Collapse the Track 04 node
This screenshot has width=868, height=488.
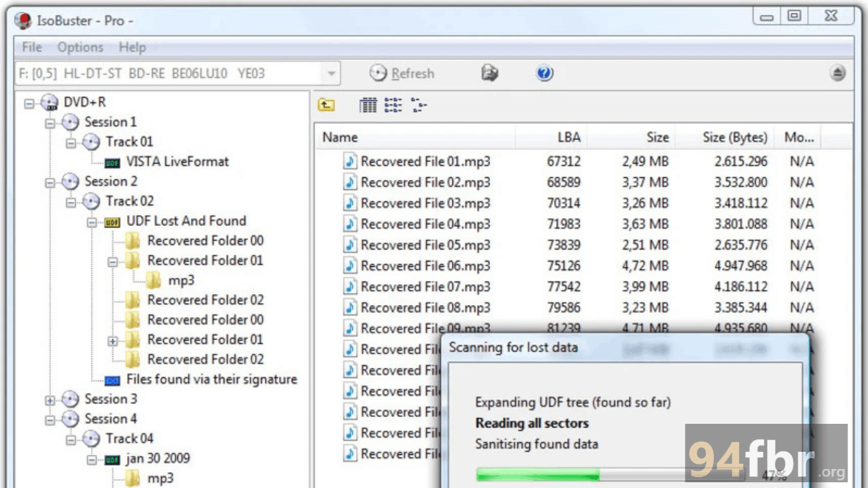click(71, 439)
